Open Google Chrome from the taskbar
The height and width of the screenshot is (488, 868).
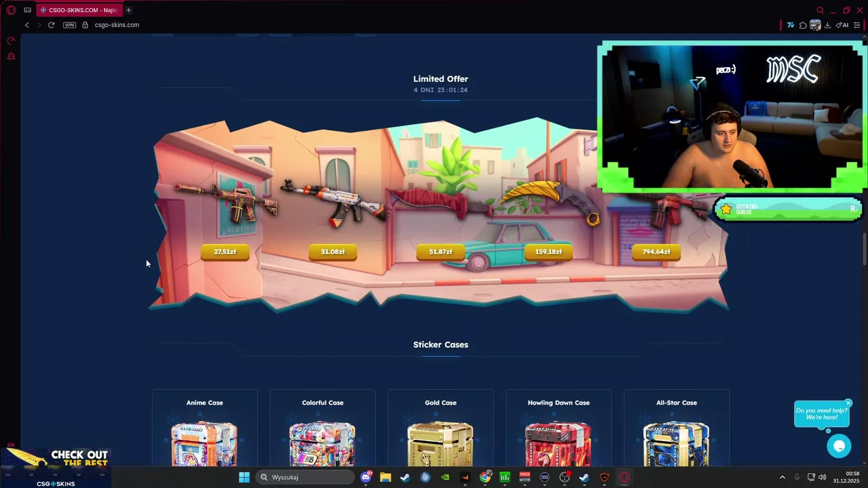pos(485,477)
